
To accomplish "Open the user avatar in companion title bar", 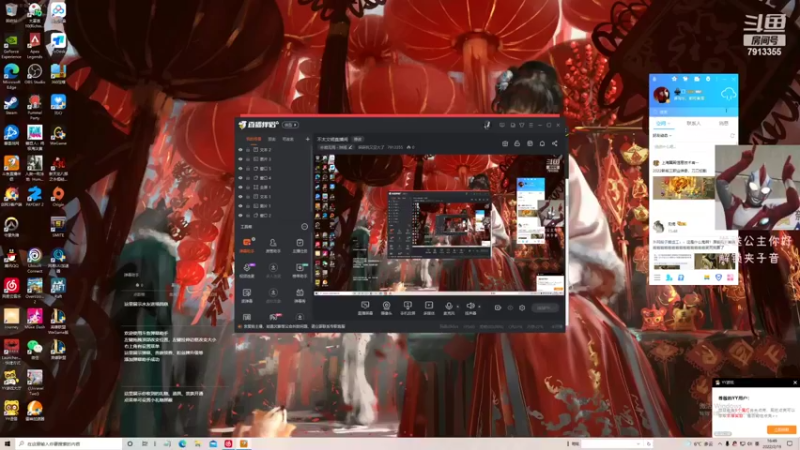I will click(x=487, y=125).
